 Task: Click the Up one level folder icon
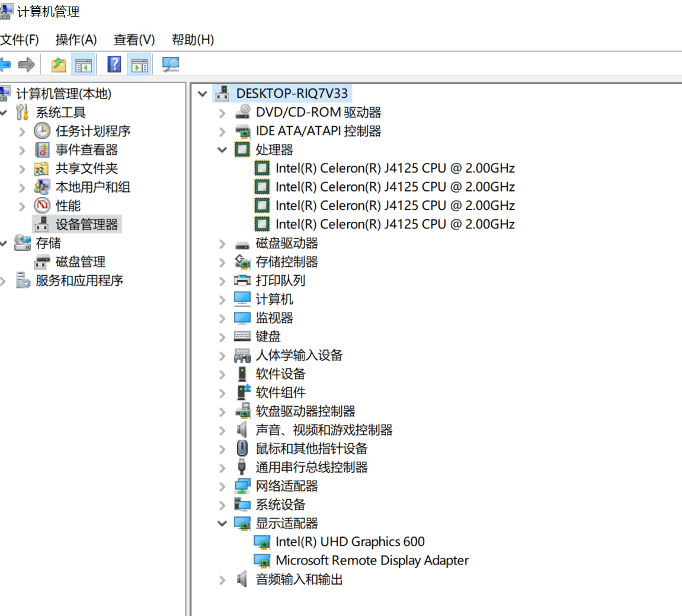[x=59, y=65]
